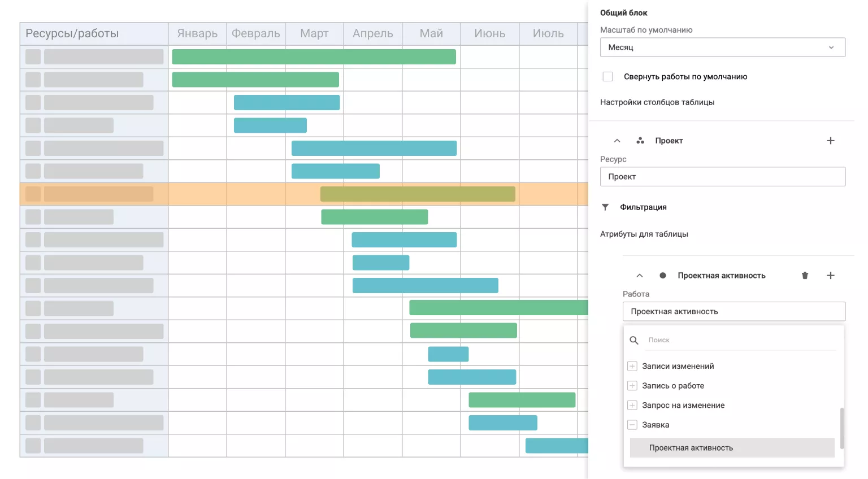The height and width of the screenshot is (479, 868).
Task: Click the magnifier icon in the search box
Action: pyautogui.click(x=634, y=340)
